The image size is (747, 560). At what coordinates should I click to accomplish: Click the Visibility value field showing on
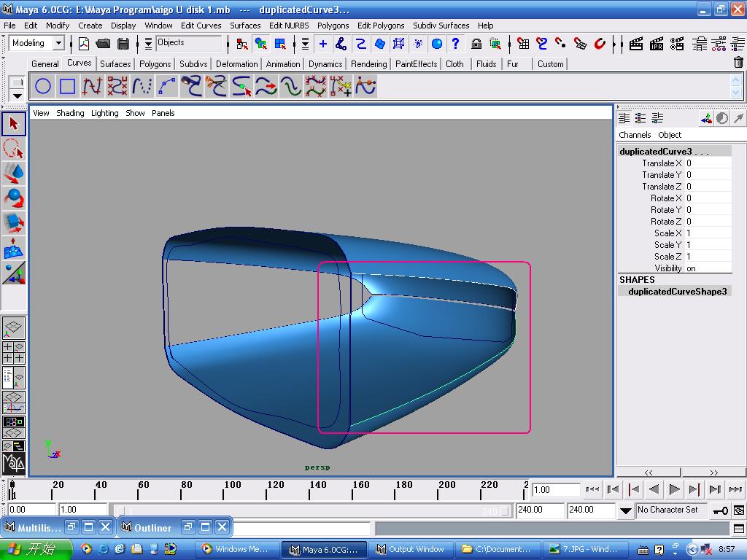[708, 268]
